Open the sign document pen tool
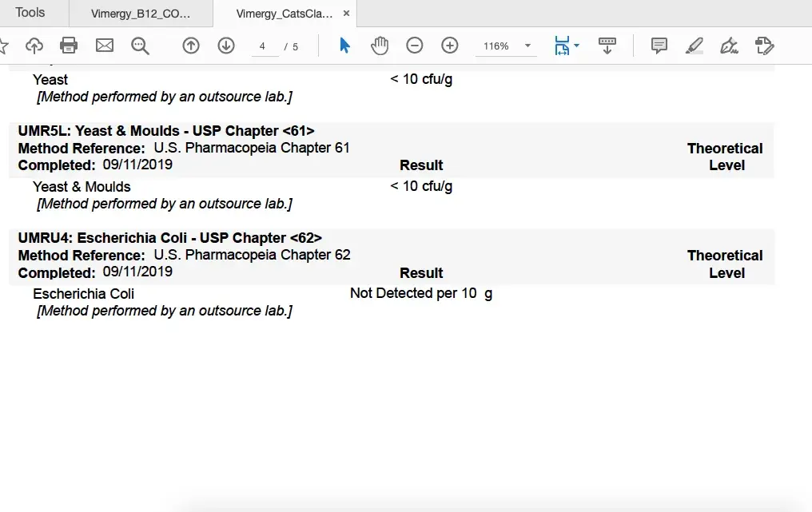812x512 pixels. [x=729, y=46]
